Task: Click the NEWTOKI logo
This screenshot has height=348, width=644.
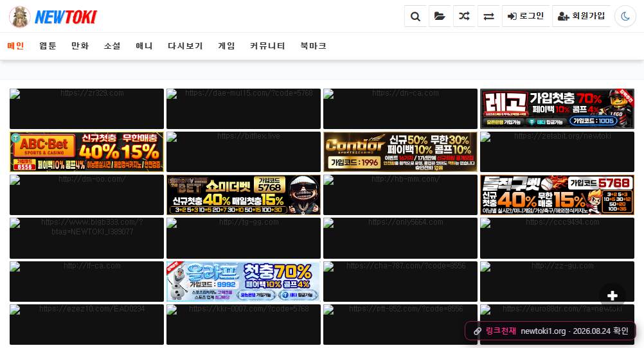Action: click(x=53, y=17)
